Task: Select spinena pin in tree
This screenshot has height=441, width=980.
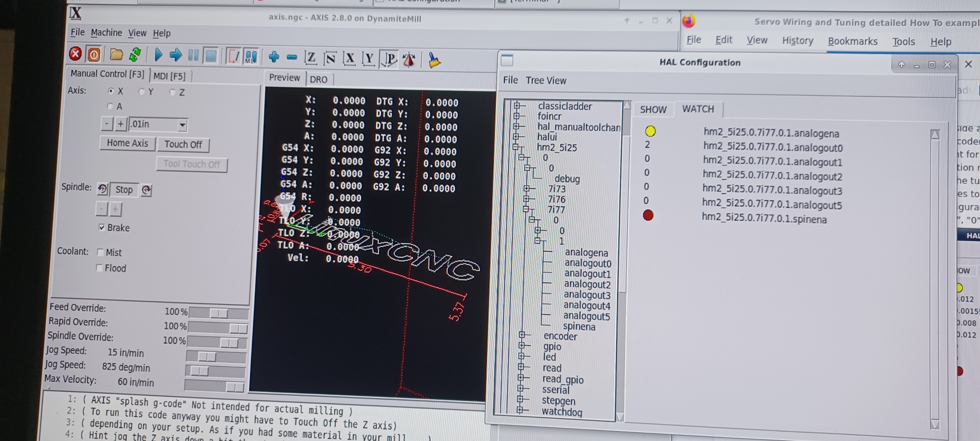Action: point(579,326)
